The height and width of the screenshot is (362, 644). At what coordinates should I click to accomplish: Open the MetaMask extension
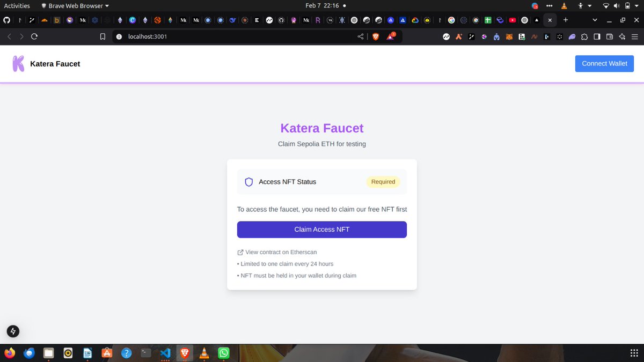tap(508, 36)
